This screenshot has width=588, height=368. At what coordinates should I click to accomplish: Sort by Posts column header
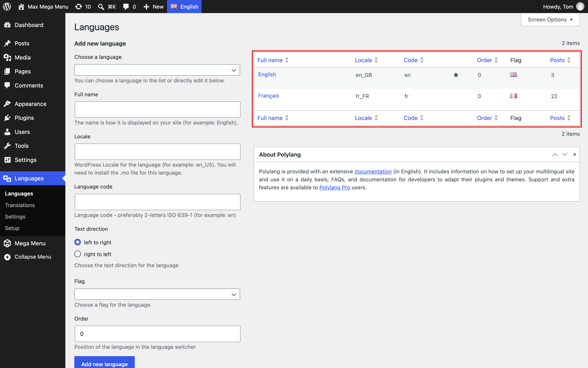point(560,60)
